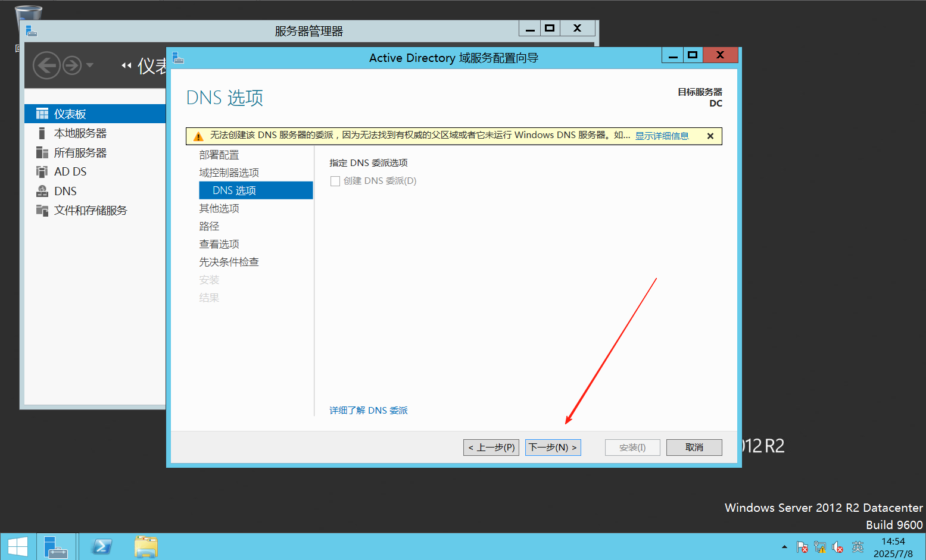926x560 pixels.
Task: Click the disabled 安装(I) button
Action: click(x=632, y=448)
